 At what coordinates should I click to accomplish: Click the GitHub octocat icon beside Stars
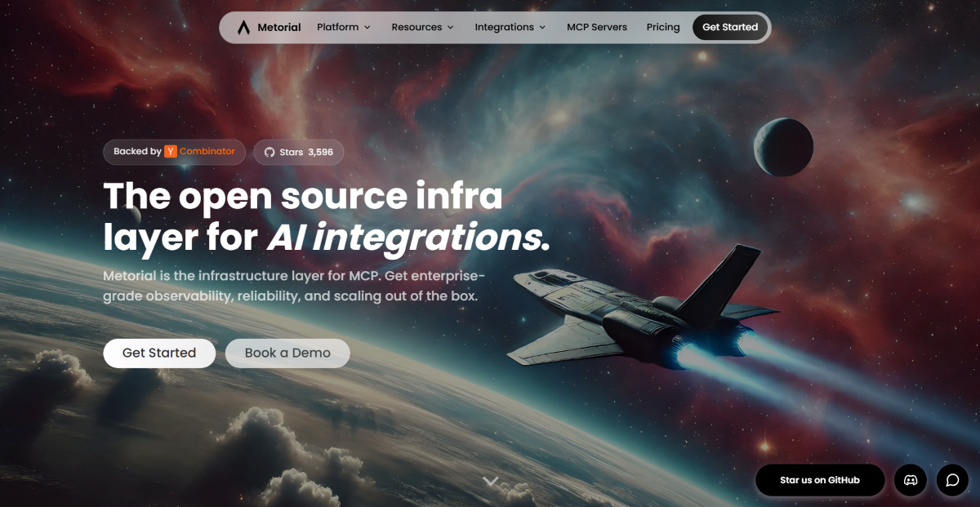point(269,152)
